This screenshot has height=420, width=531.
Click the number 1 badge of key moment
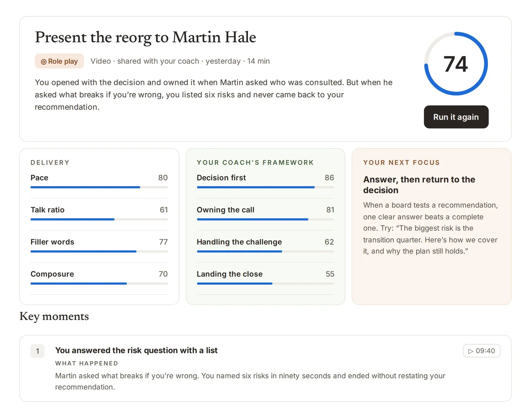coord(38,351)
